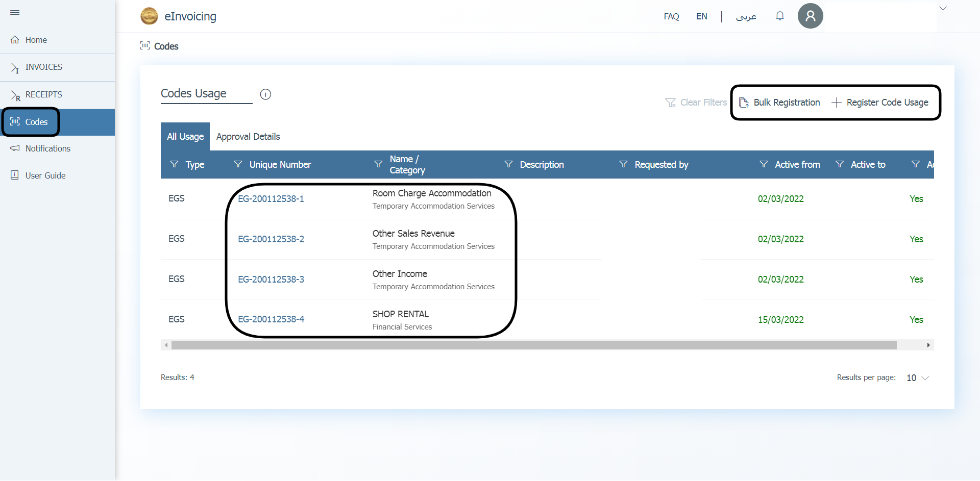Switch to the Approval Details tab
The image size is (980, 481).
click(248, 137)
